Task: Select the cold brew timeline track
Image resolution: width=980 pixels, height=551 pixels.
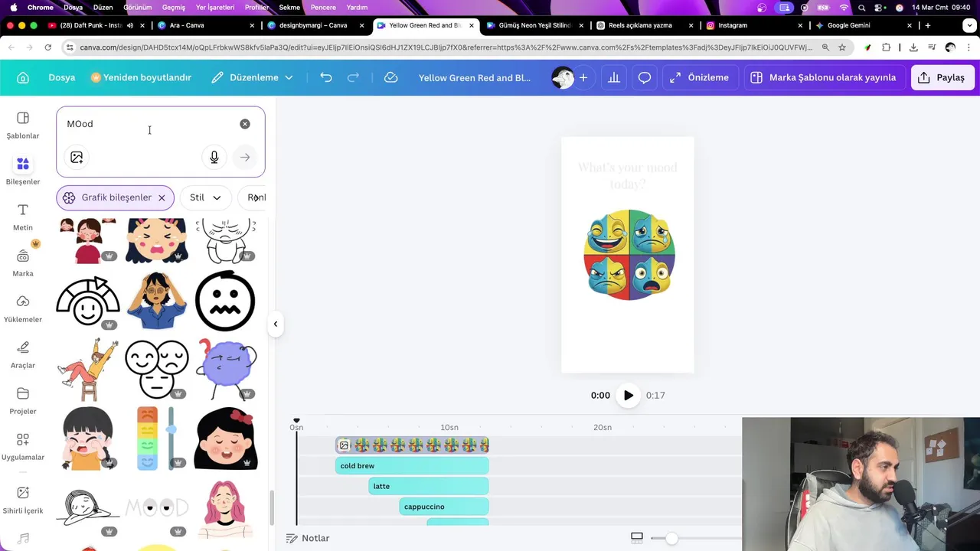Action: (412, 465)
